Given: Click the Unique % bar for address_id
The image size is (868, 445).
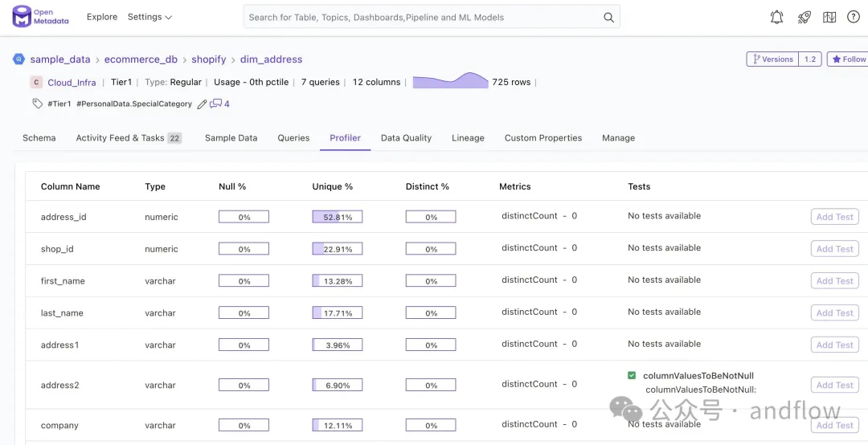Looking at the screenshot, I should (338, 217).
